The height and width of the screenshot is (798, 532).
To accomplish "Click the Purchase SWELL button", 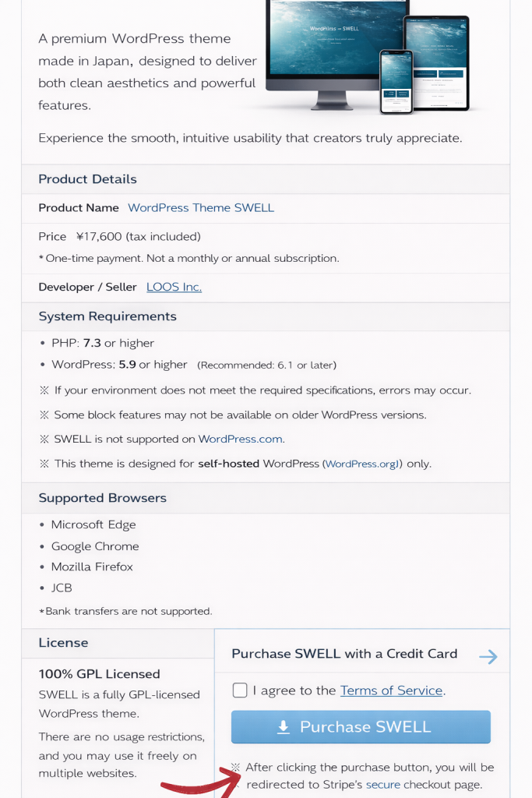I will tap(361, 726).
